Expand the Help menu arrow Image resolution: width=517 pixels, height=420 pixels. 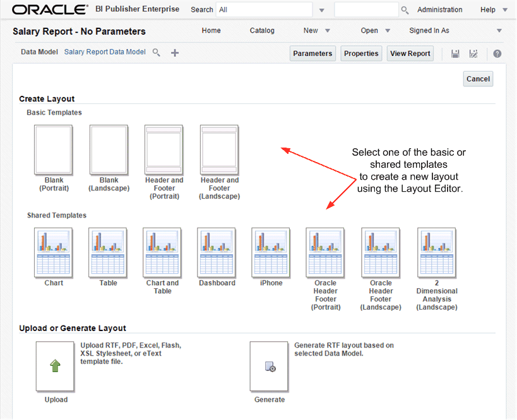(x=505, y=10)
